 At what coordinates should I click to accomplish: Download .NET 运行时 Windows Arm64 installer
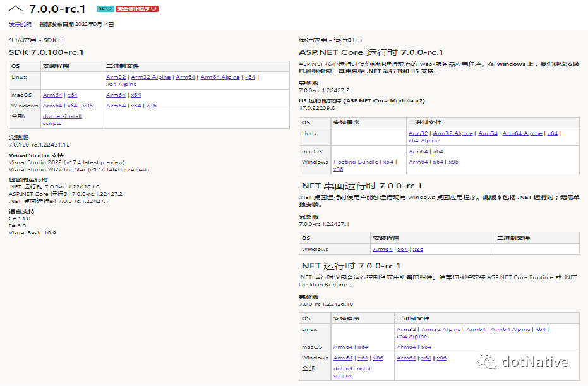pos(342,358)
